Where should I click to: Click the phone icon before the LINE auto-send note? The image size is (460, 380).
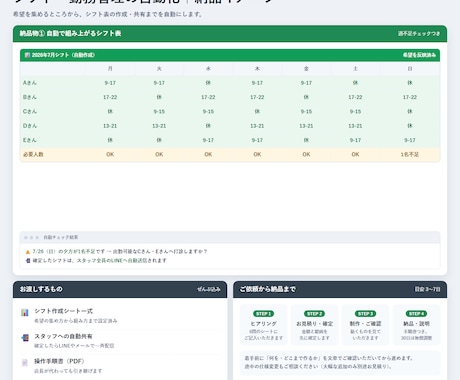[28, 261]
